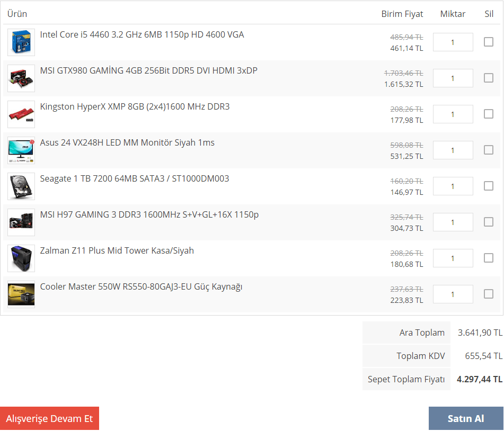Screen dimensions: 504x431
Task: Click the discounted price 304,73 TL
Action: pyautogui.click(x=406, y=228)
